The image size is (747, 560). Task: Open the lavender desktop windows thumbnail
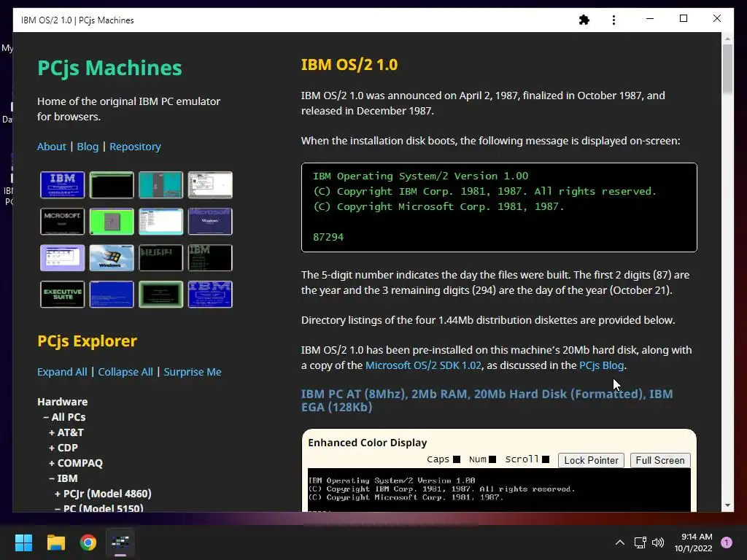point(63,257)
